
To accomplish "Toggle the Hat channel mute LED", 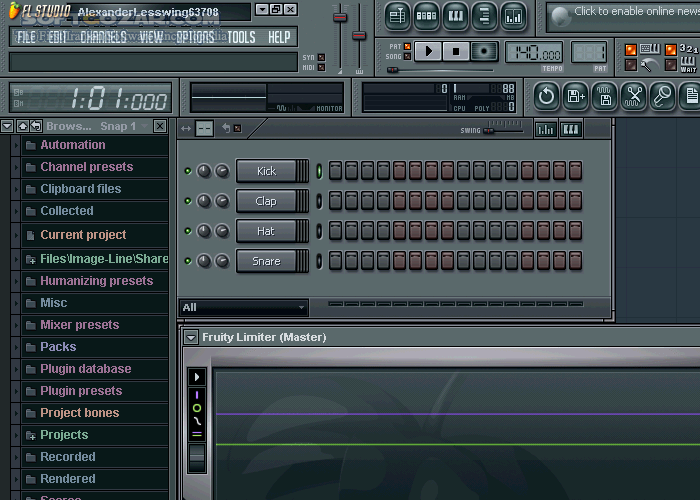I will pyautogui.click(x=188, y=231).
